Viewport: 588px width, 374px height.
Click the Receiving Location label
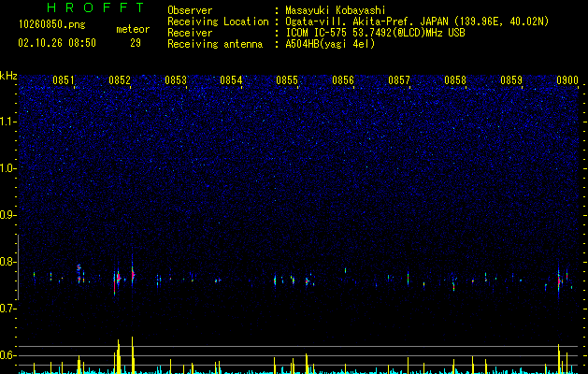click(218, 22)
